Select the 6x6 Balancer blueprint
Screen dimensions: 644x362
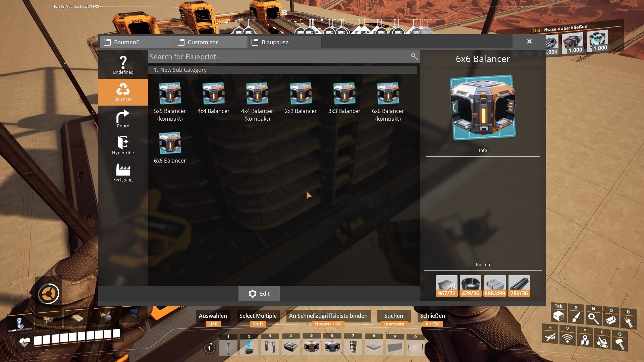pyautogui.click(x=170, y=148)
